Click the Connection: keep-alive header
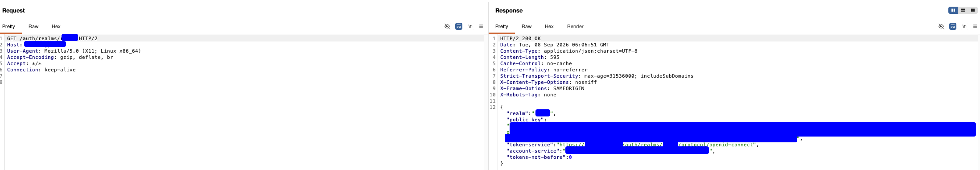980x170 pixels. [41, 70]
